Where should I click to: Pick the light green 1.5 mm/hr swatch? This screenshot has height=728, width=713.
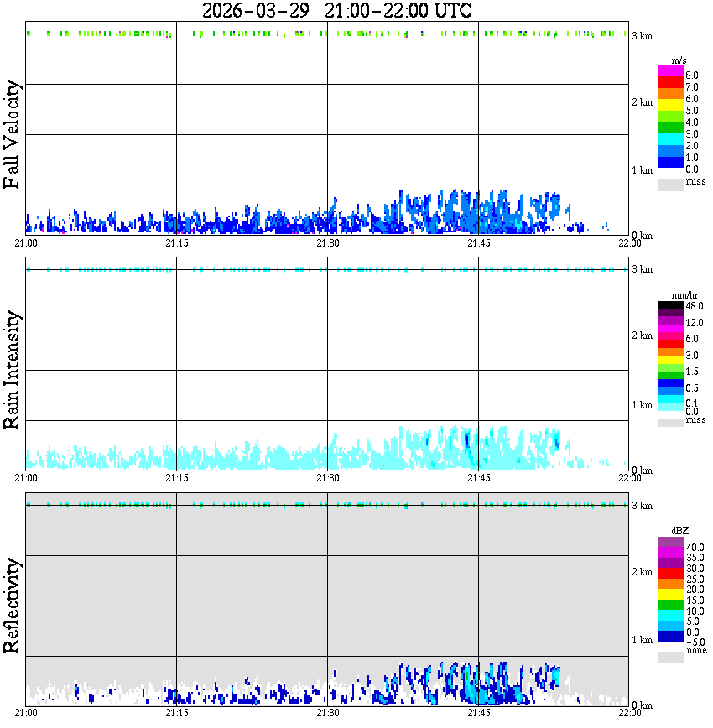coord(670,367)
